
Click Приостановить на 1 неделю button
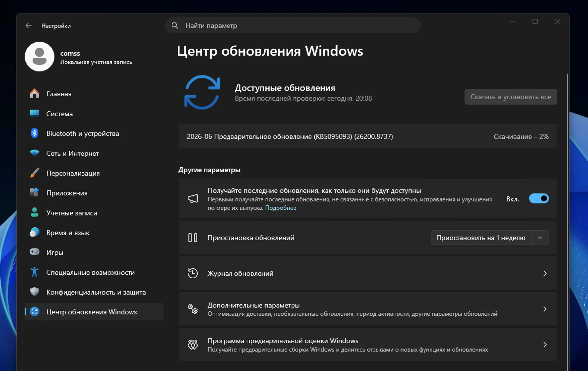click(x=481, y=238)
